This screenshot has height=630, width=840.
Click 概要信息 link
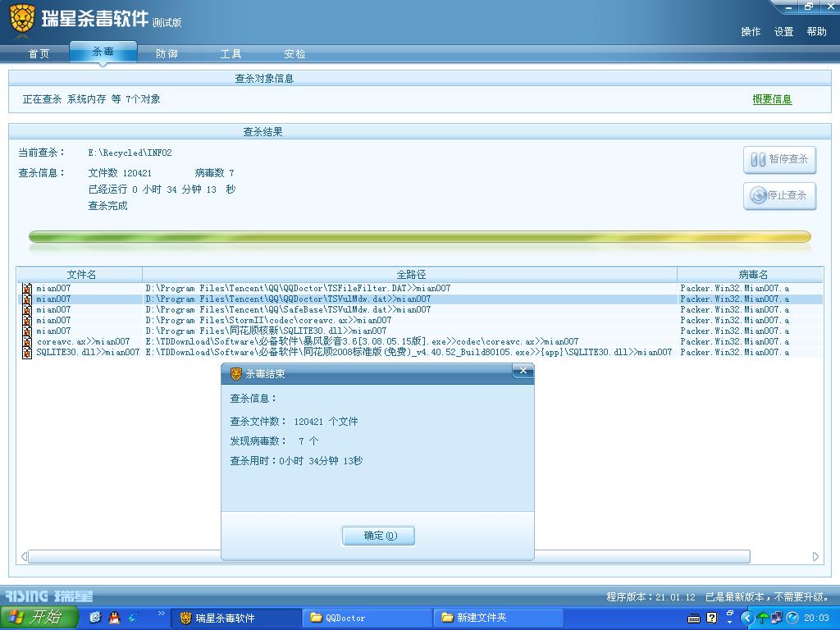[x=772, y=99]
